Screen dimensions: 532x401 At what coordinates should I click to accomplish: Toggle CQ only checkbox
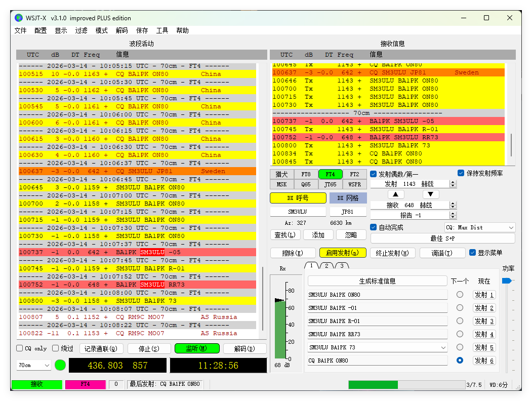(20, 348)
